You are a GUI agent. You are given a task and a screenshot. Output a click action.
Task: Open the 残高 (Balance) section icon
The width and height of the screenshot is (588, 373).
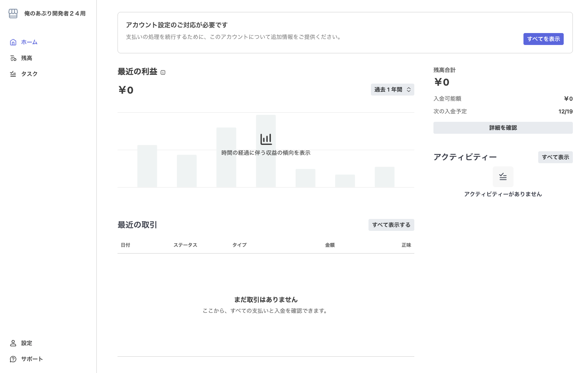tap(13, 58)
